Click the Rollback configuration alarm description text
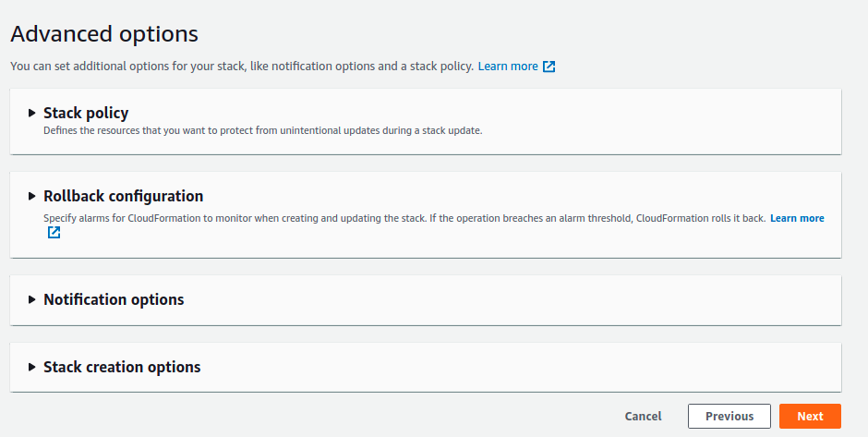The width and height of the screenshot is (868, 437). click(x=404, y=218)
